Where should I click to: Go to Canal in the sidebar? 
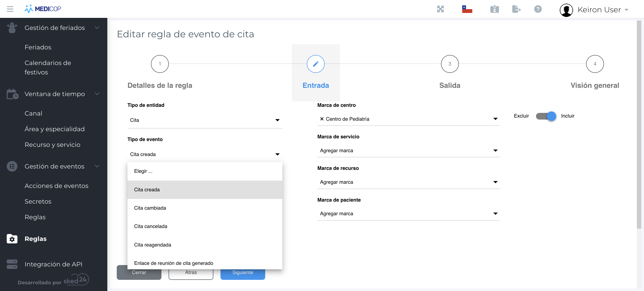(33, 113)
